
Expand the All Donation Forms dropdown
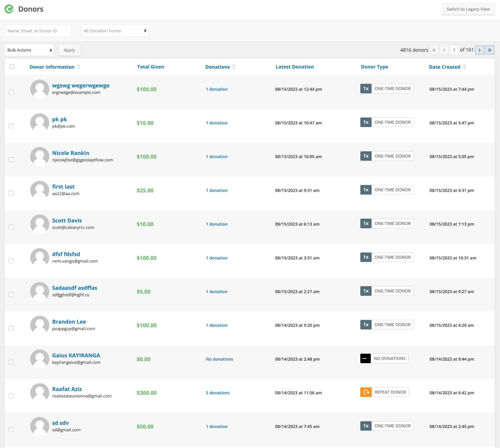115,31
